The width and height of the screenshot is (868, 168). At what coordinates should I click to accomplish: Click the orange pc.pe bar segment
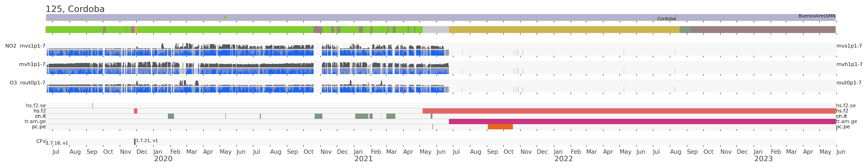[x=500, y=127]
